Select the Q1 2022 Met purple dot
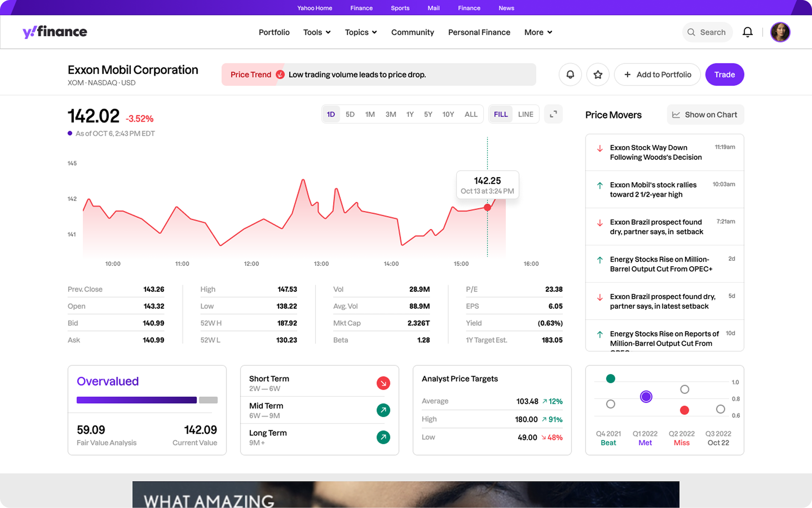 coord(646,396)
